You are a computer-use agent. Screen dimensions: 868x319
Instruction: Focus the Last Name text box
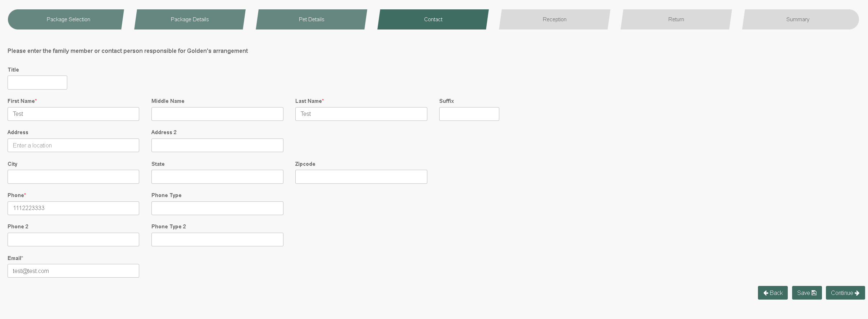point(361,114)
